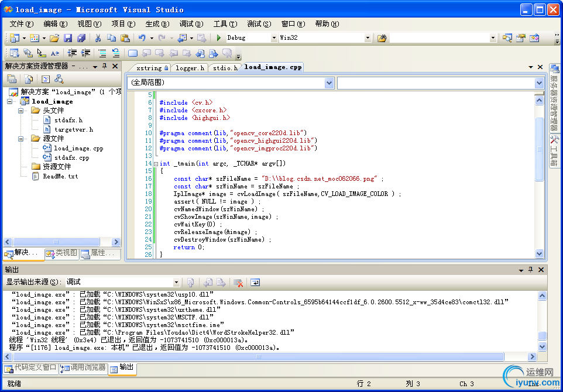The width and height of the screenshot is (563, 392).
Task: Switch to the 类视图 panel tab
Action: (x=61, y=253)
